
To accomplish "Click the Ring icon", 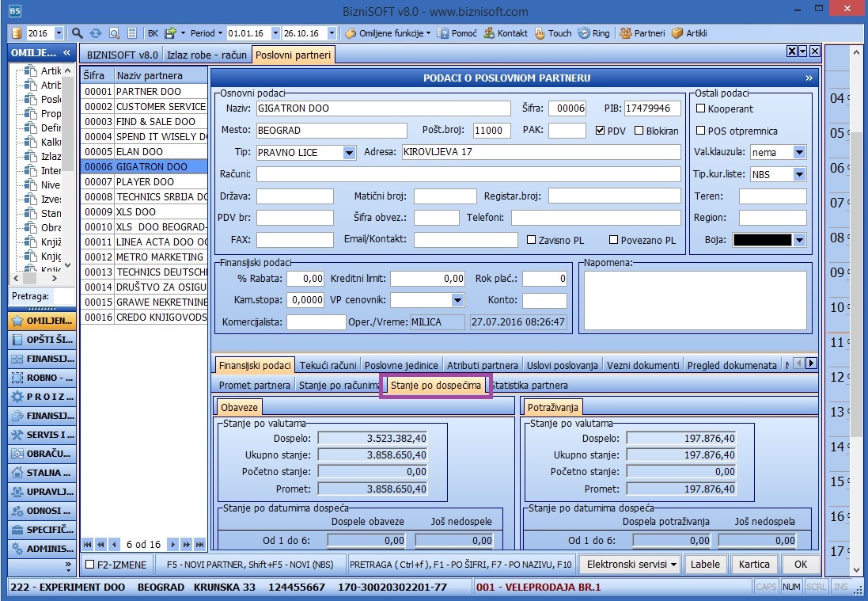I will [x=584, y=33].
